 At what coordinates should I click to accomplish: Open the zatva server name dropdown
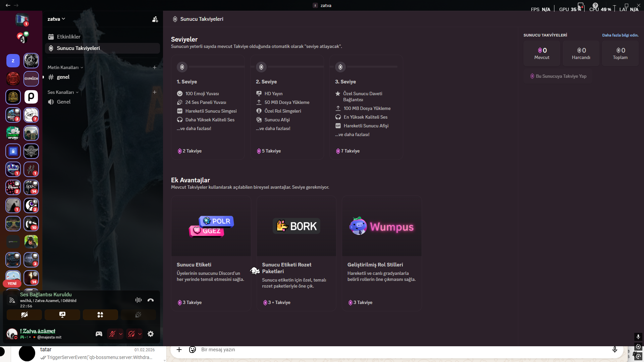[x=56, y=19]
